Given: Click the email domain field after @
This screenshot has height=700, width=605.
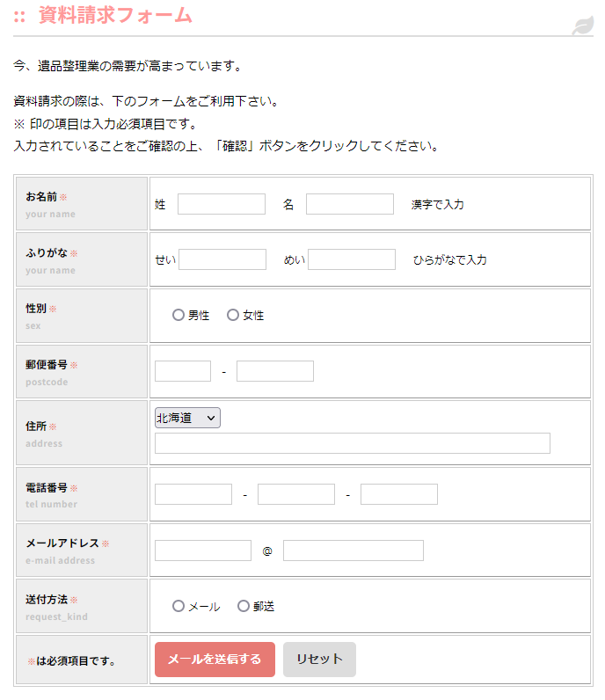Looking at the screenshot, I should tap(354, 551).
